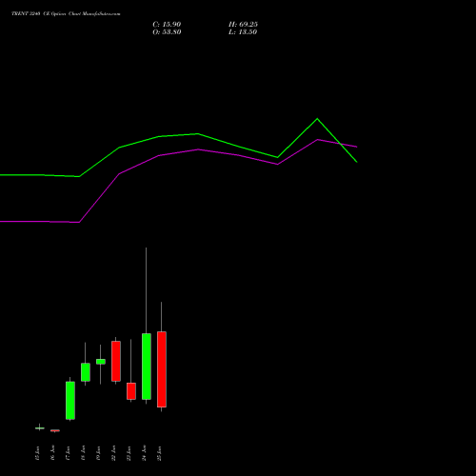The height and width of the screenshot is (476, 476).
Task: Click the closing price C: 15.90 value
Action: (x=167, y=25)
